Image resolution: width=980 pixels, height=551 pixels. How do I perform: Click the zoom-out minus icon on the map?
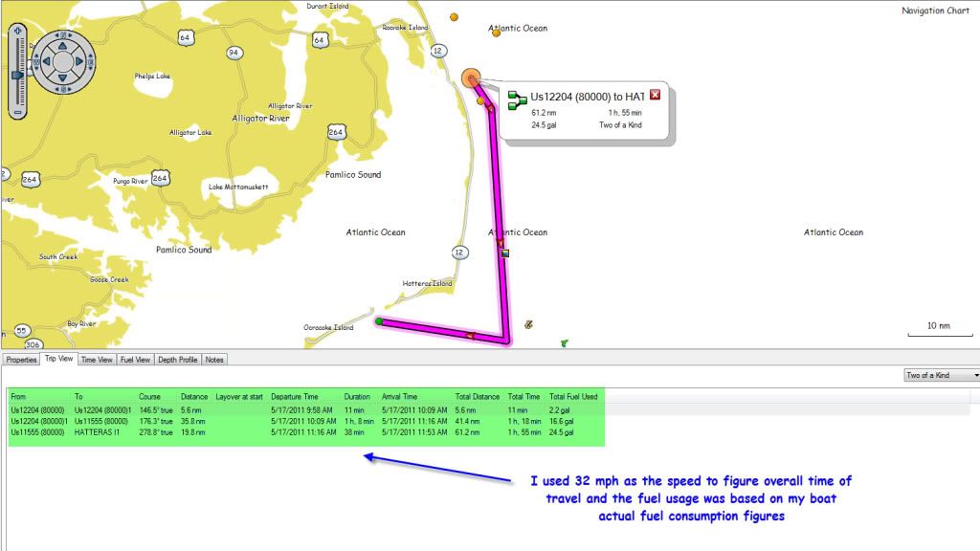[x=17, y=111]
